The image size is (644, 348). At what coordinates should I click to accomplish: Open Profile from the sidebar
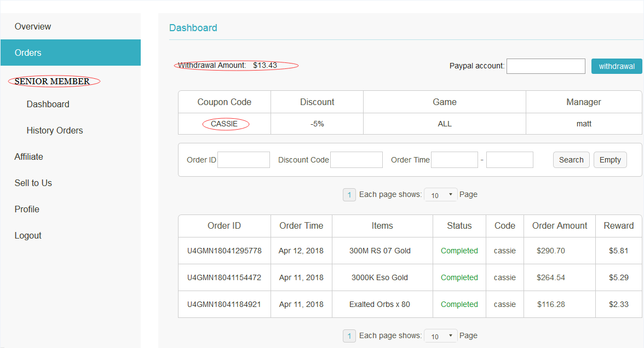click(27, 209)
